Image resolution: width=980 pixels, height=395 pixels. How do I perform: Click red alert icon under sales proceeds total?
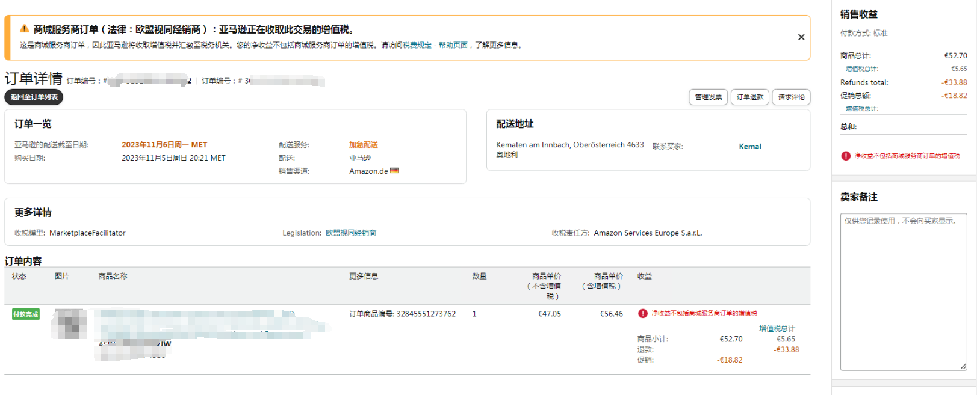[x=846, y=156]
